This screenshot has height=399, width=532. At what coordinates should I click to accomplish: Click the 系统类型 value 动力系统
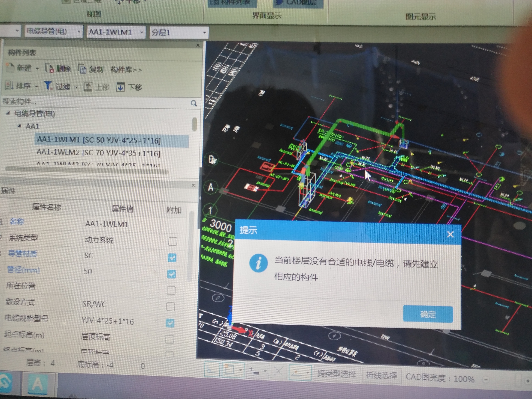click(99, 240)
